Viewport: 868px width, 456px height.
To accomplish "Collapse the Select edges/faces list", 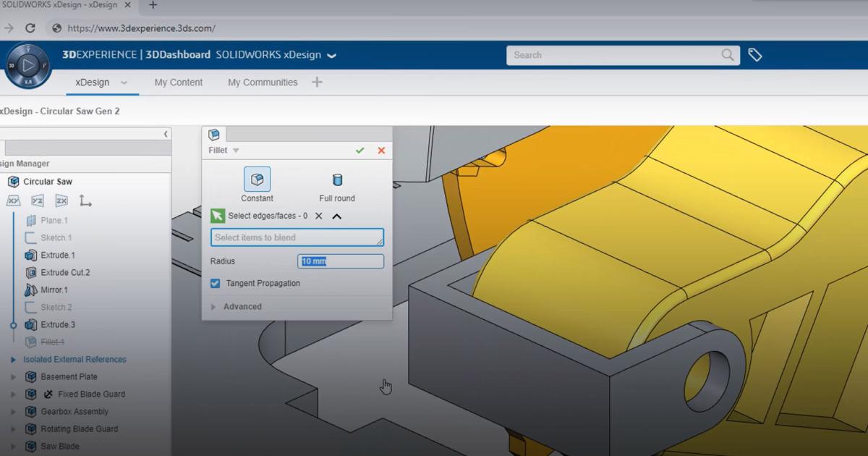I will coord(336,216).
